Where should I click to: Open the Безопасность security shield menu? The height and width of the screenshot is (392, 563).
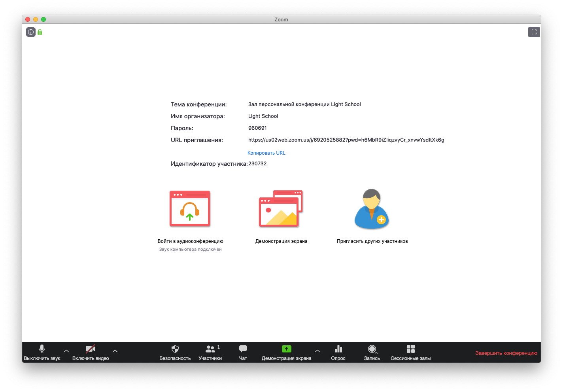point(175,352)
